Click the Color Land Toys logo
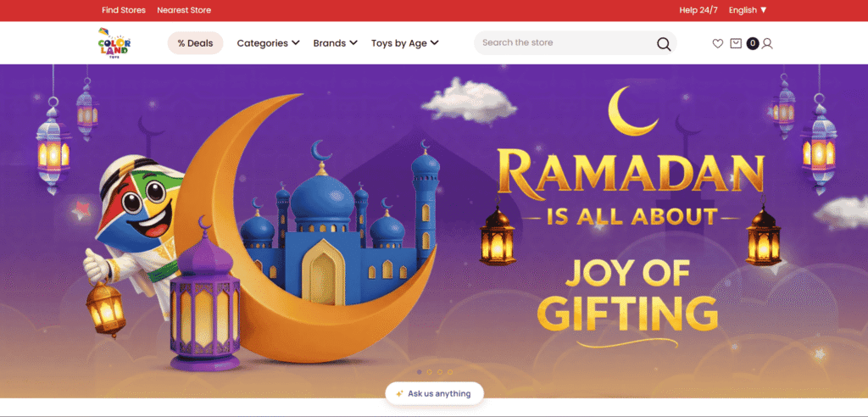Image resolution: width=868 pixels, height=417 pixels. [x=114, y=42]
